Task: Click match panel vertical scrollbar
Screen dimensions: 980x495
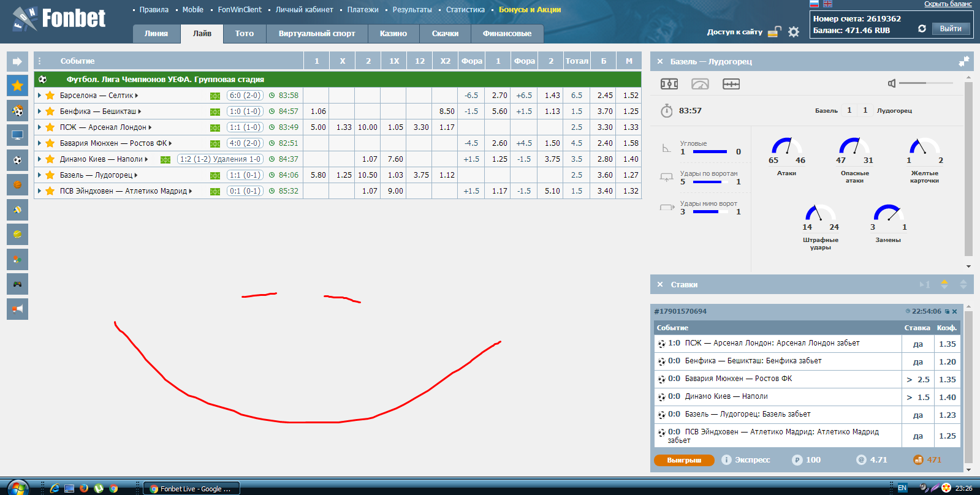Action: pyautogui.click(x=969, y=168)
